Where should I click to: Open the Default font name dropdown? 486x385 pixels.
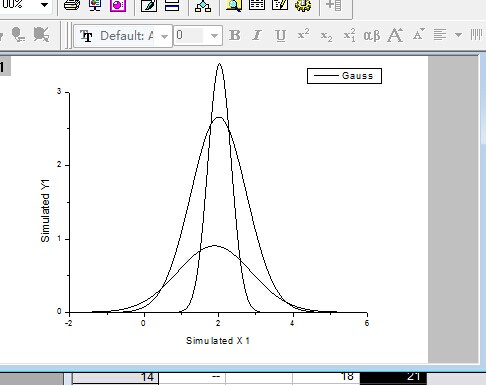[164, 36]
